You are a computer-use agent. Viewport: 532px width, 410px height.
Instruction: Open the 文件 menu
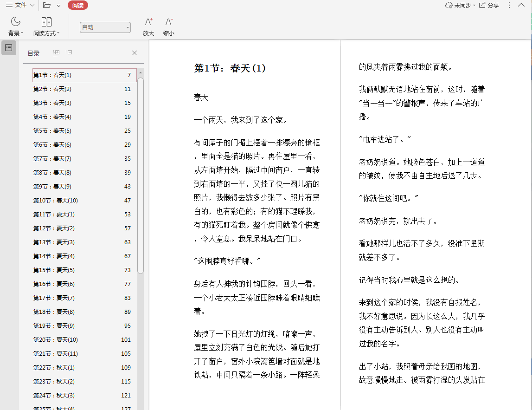19,5
